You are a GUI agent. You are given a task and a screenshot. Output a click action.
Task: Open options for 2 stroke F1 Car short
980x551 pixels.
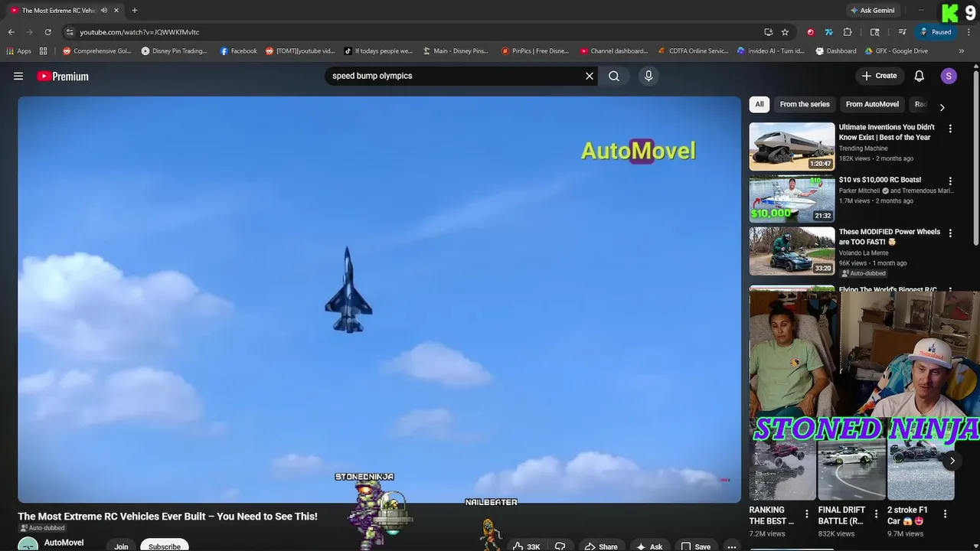click(945, 514)
